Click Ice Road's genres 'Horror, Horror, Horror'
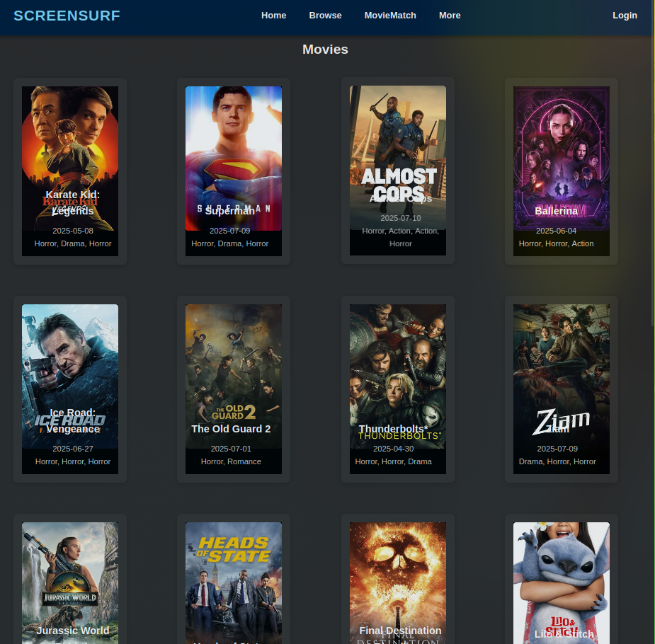655x644 pixels. 73,461
